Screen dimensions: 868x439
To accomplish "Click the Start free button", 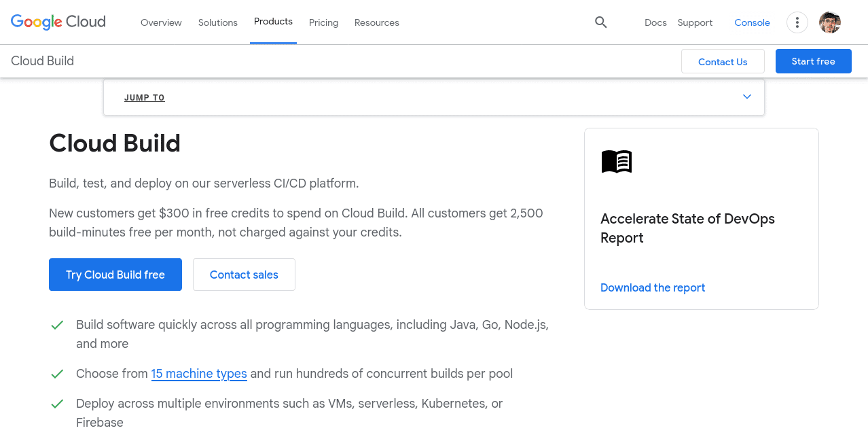I will [813, 61].
